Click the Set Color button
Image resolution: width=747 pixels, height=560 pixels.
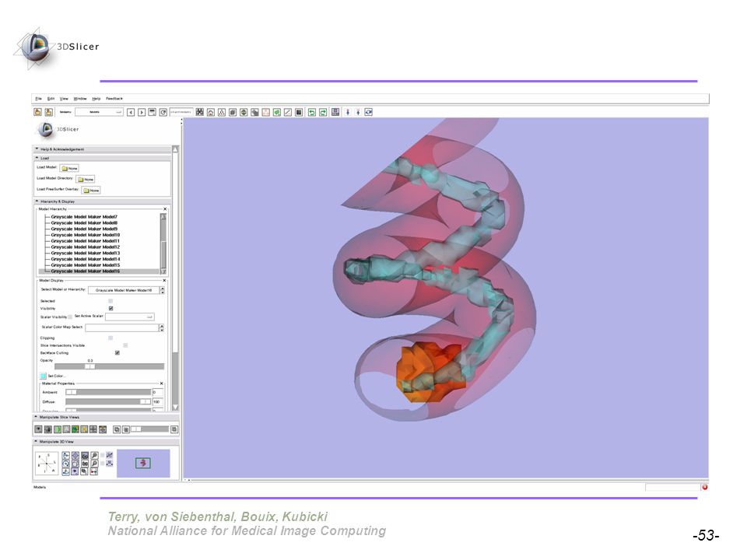pyautogui.click(x=54, y=376)
